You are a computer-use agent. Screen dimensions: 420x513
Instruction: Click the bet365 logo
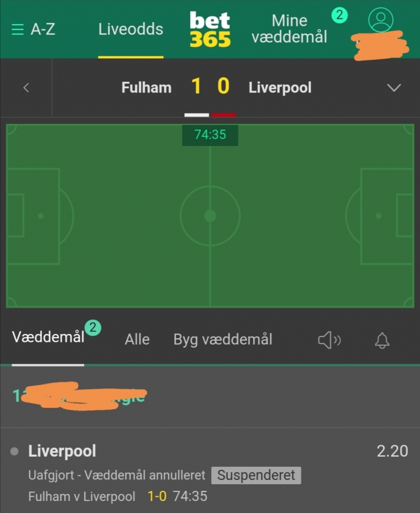(210, 29)
